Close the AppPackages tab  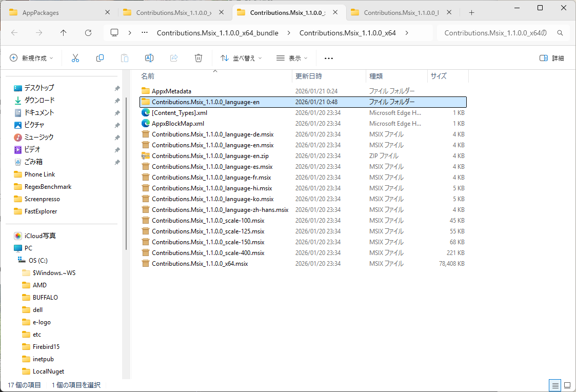coord(107,12)
